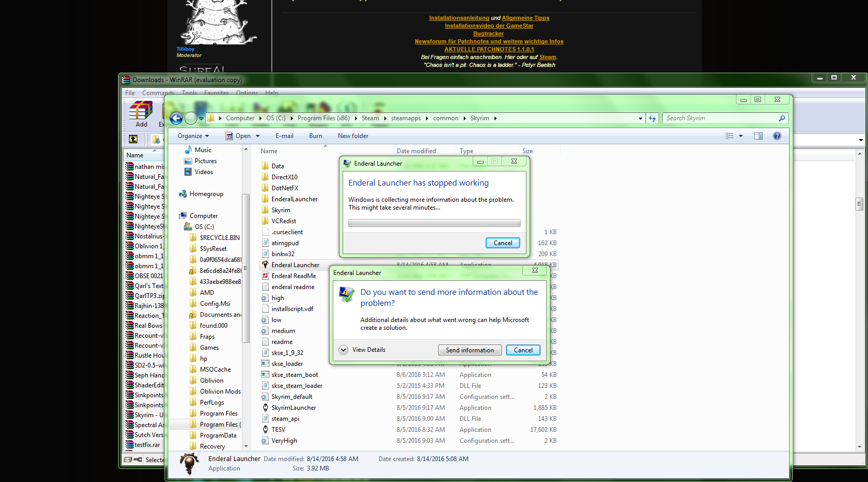Show the preview pane icon in Explorer
This screenshot has height=482, width=868.
pos(758,136)
